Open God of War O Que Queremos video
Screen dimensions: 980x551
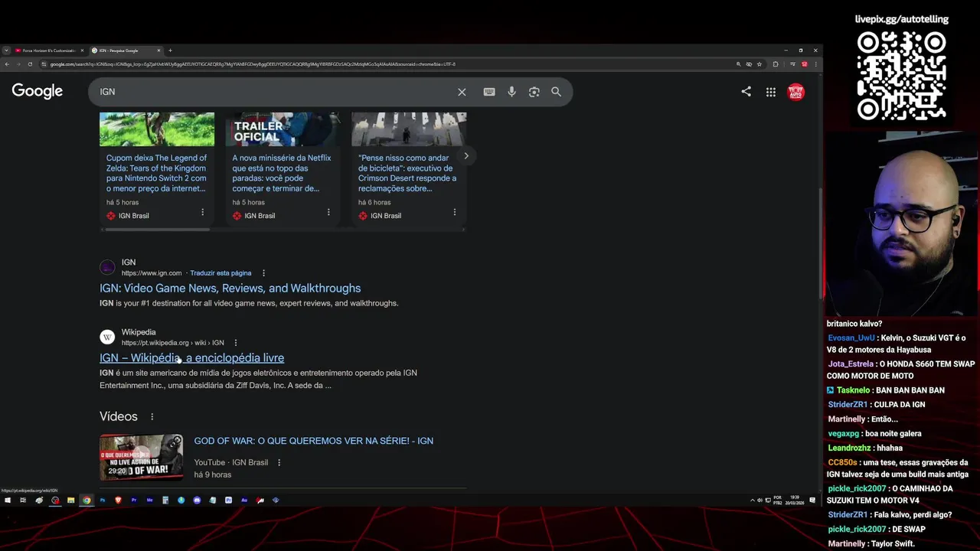[313, 441]
